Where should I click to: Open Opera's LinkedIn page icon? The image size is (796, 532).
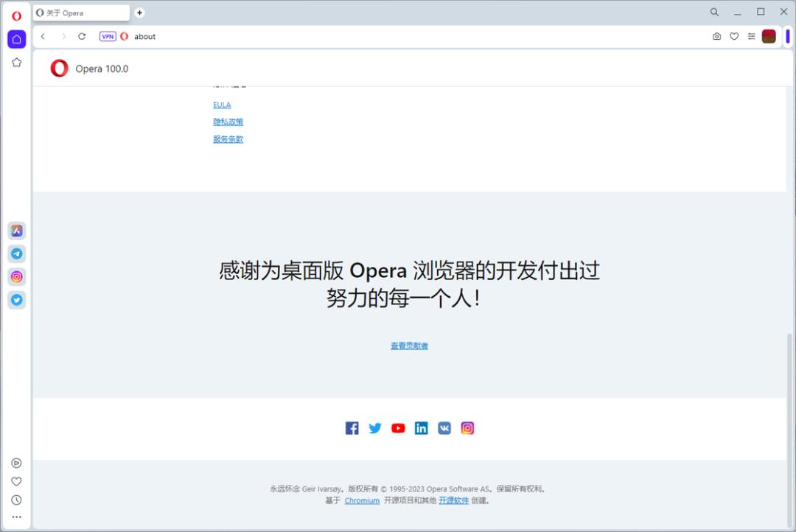[422, 428]
